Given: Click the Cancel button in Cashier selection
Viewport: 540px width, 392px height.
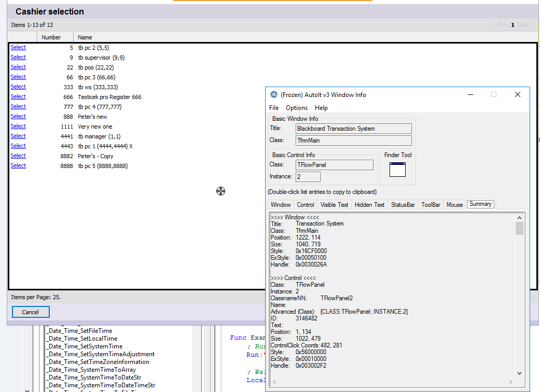Looking at the screenshot, I should 31,312.
